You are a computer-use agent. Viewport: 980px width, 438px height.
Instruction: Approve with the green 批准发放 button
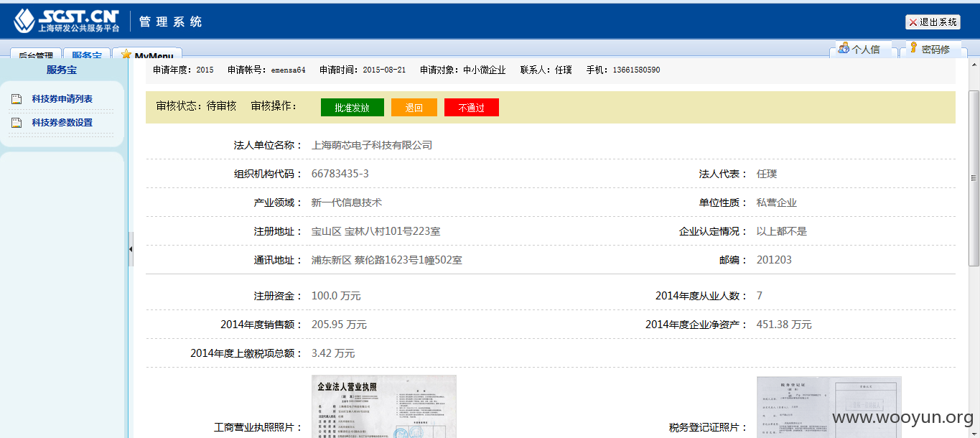(x=353, y=108)
